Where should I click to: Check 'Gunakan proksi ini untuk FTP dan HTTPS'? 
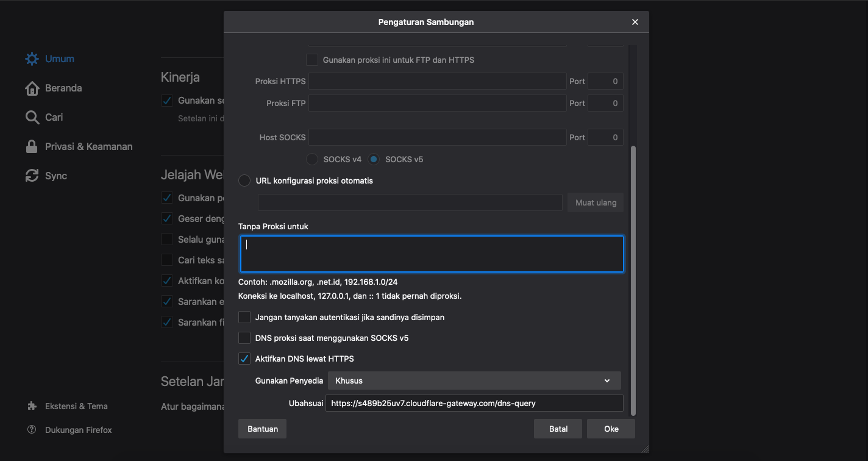coord(312,60)
